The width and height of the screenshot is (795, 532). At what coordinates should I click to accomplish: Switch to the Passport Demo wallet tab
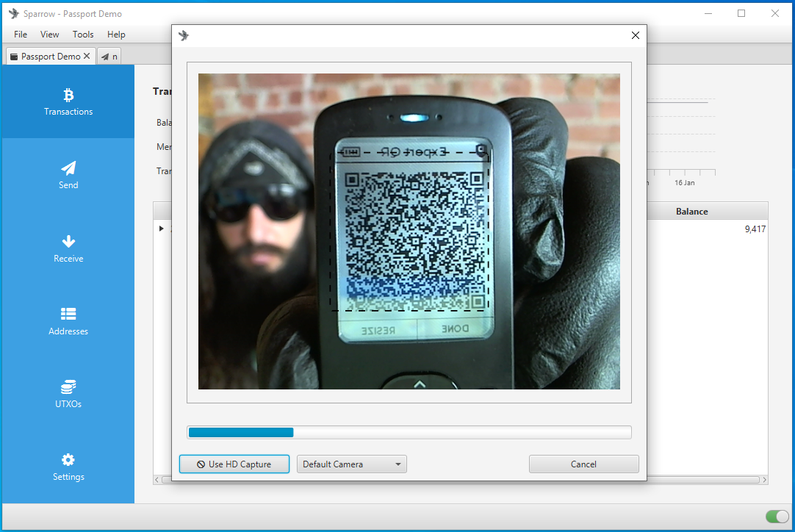click(50, 56)
